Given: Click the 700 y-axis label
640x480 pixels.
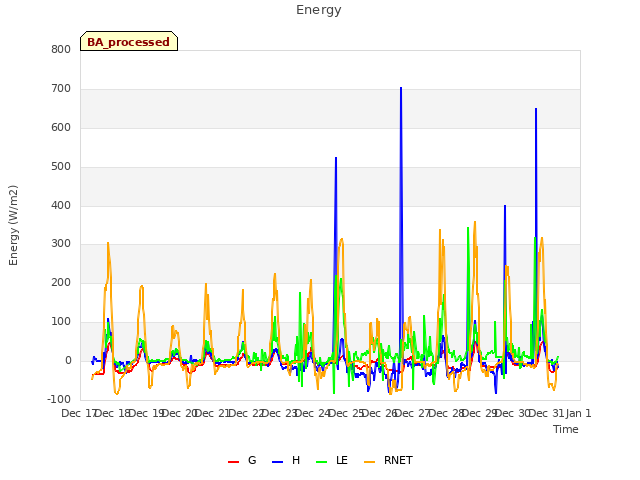Looking at the screenshot, I should click(x=61, y=89).
